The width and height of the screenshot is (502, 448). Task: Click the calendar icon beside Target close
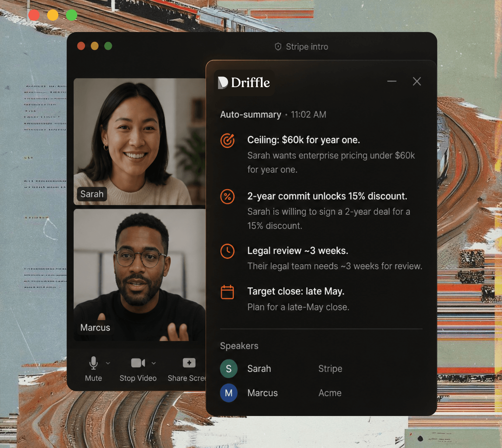pos(228,292)
